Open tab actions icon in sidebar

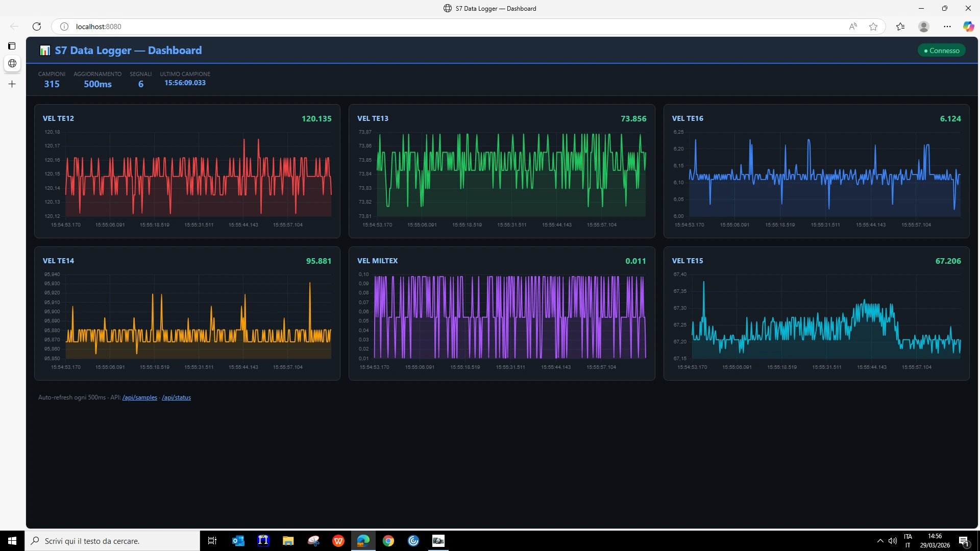pyautogui.click(x=12, y=46)
